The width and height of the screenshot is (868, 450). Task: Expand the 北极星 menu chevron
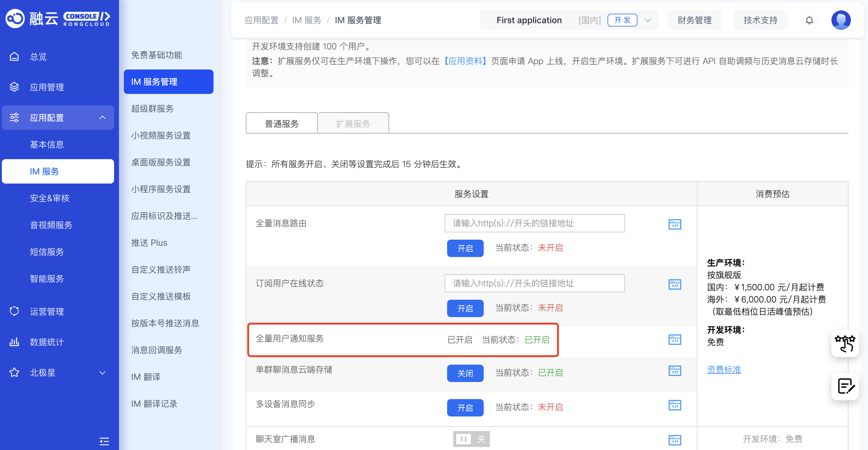(102, 373)
